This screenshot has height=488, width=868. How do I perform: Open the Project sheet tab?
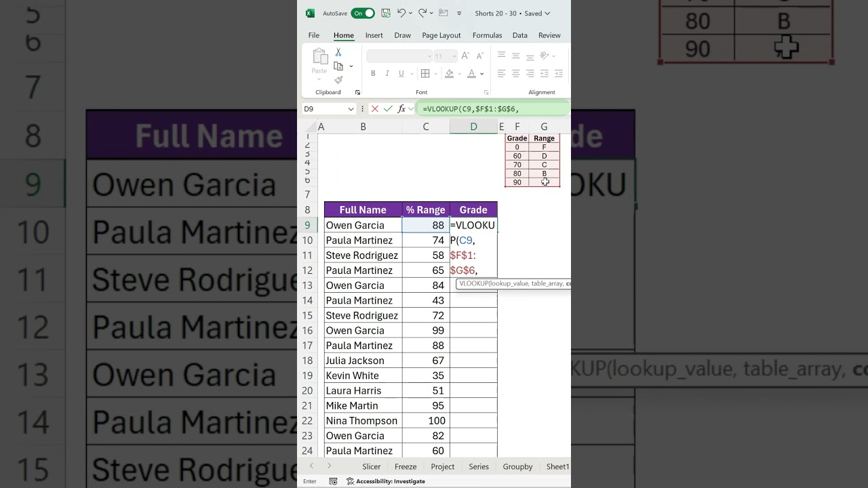[x=443, y=466]
